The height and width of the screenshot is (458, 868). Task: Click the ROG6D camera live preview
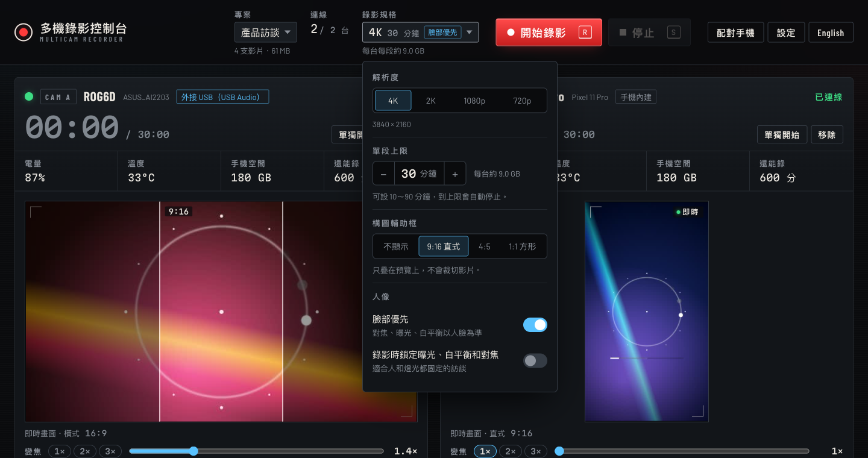coord(221,311)
